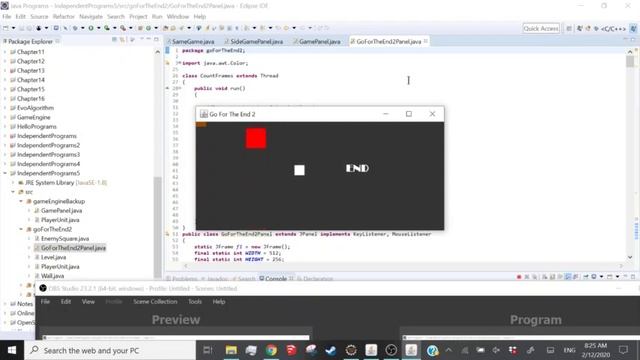Screen dimensions: 640x360
Task: Click the taskbar clock showing 8:25 AM
Action: (x=596, y=350)
